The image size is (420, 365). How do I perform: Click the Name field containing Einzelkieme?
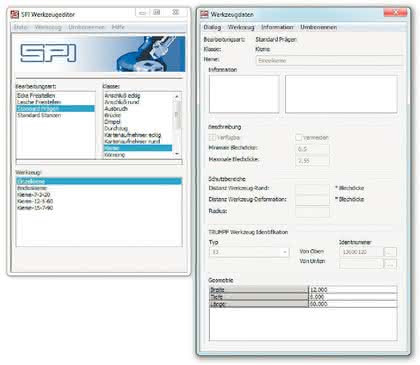[329, 61]
